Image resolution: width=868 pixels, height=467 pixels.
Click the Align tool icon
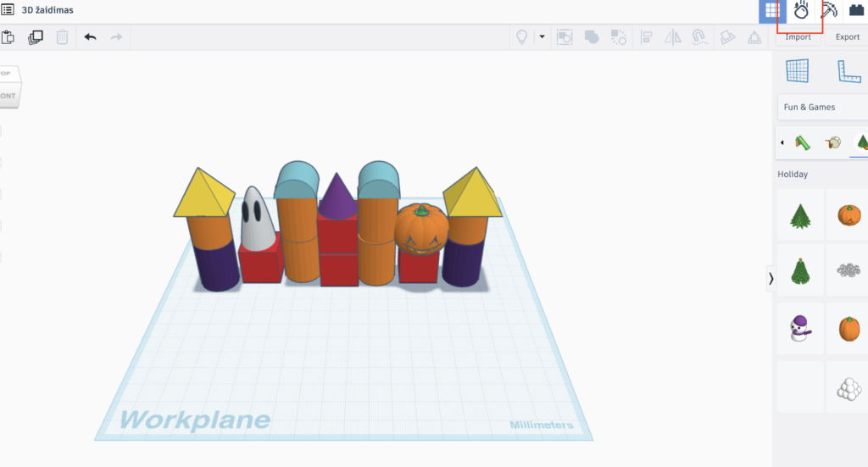pyautogui.click(x=646, y=37)
